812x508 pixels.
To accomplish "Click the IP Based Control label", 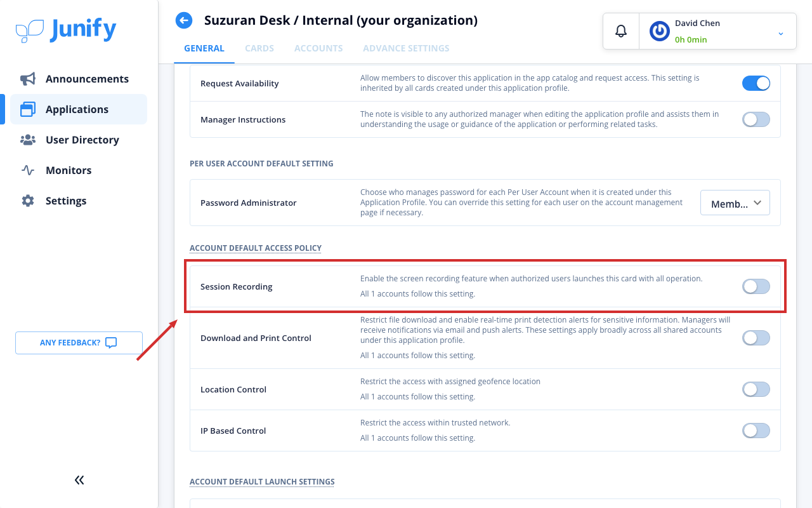I will pyautogui.click(x=233, y=431).
